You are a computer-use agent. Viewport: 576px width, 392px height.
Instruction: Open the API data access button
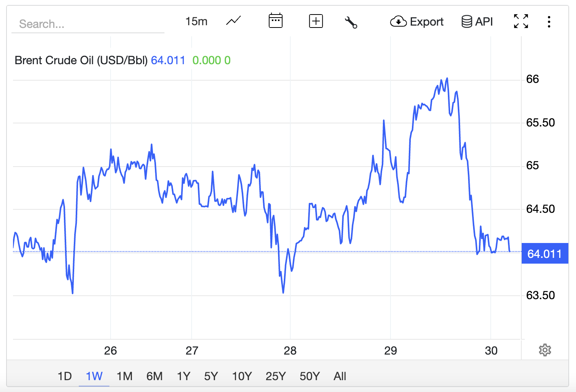click(477, 22)
